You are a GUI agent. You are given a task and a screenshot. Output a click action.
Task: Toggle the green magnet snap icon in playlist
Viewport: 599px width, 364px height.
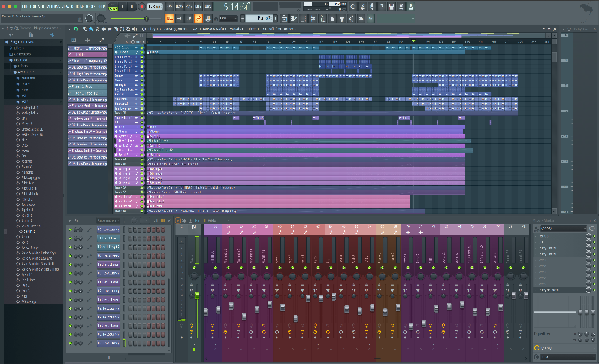pyautogui.click(x=75, y=29)
